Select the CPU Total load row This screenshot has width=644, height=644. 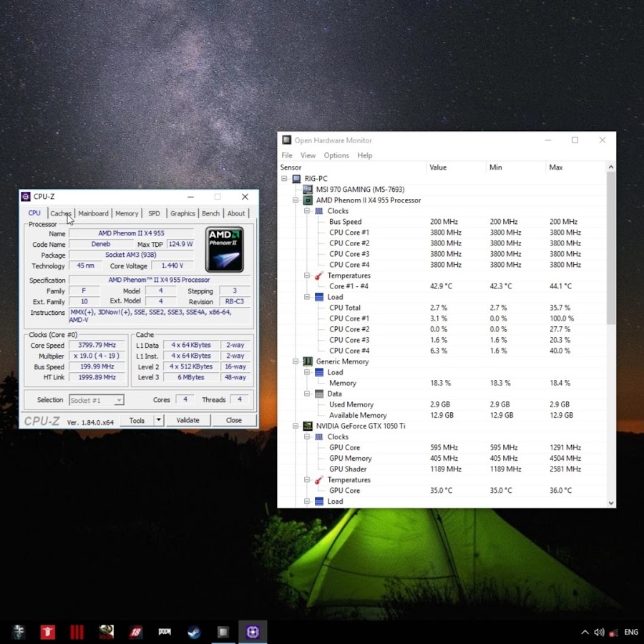click(x=442, y=308)
